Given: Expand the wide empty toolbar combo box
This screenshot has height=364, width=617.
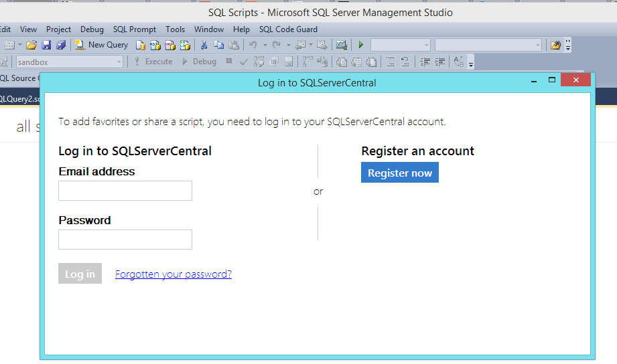Looking at the screenshot, I should tap(537, 45).
